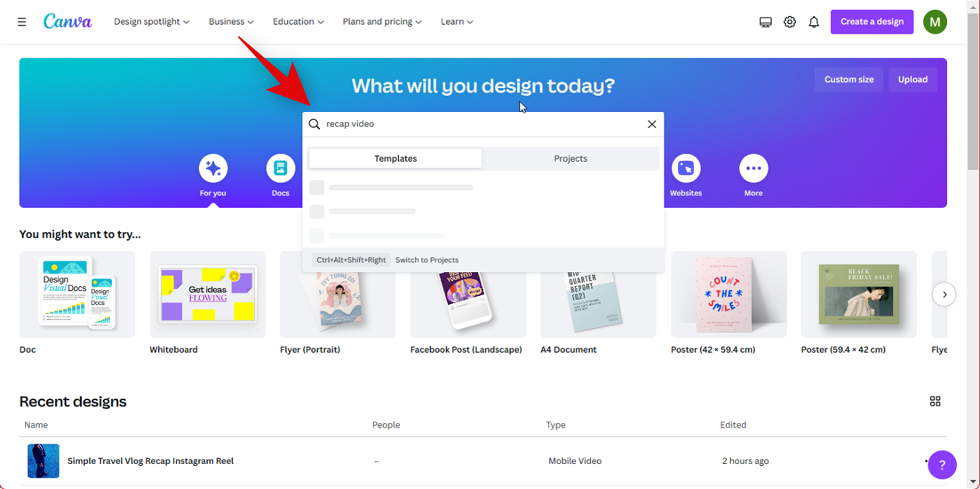Open the green M account avatar
Image resolution: width=980 pixels, height=489 pixels.
pyautogui.click(x=935, y=22)
